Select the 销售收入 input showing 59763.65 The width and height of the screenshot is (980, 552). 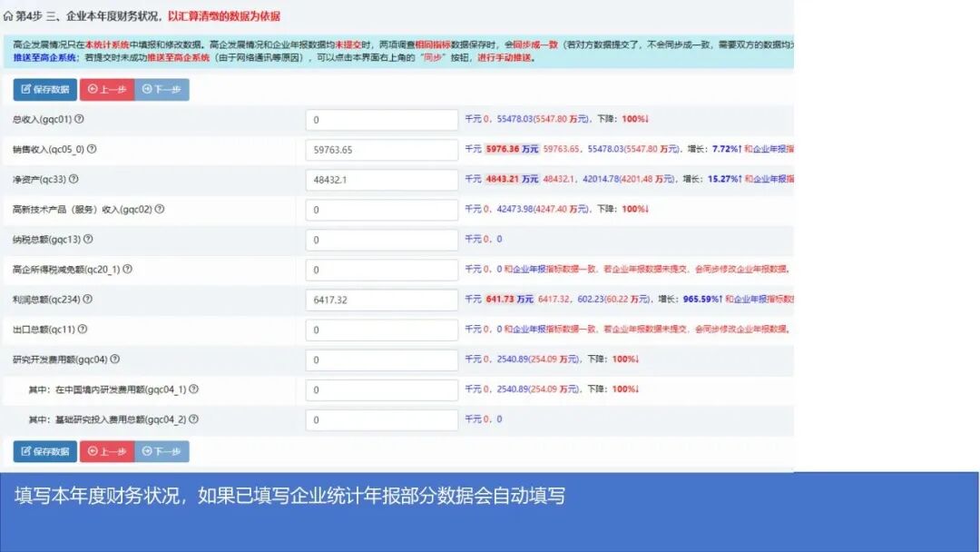click(x=381, y=149)
